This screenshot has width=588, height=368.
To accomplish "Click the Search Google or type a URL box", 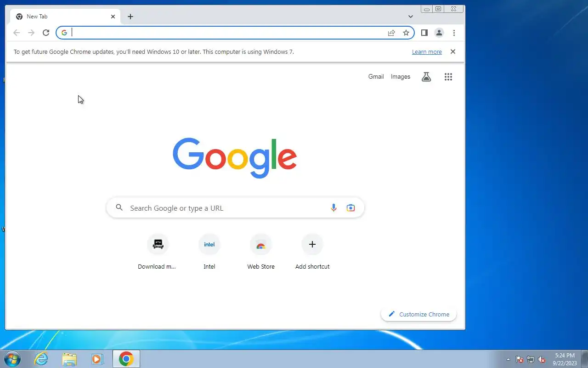I will point(235,208).
